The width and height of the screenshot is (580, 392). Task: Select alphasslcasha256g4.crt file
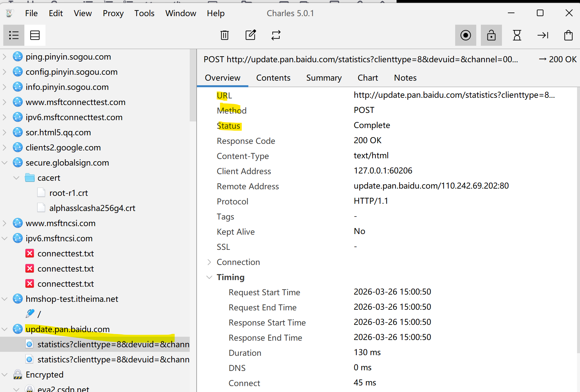pyautogui.click(x=92, y=208)
